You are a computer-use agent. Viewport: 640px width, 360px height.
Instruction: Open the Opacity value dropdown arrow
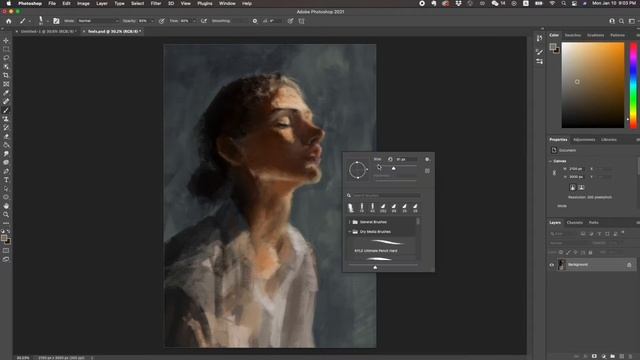pos(152,21)
